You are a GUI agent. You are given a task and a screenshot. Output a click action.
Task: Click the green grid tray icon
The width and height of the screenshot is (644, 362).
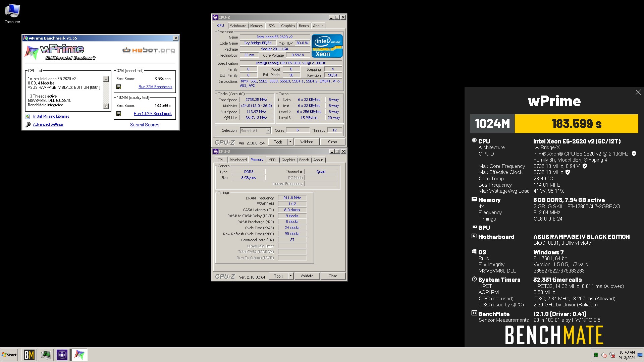(x=596, y=355)
